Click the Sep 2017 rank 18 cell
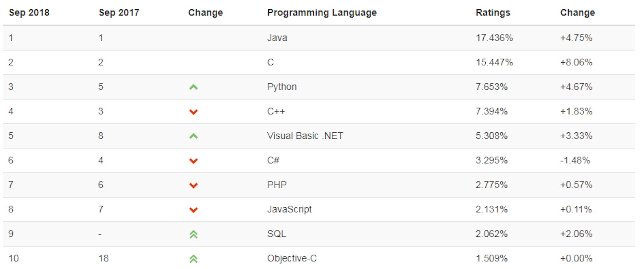 coord(103,258)
